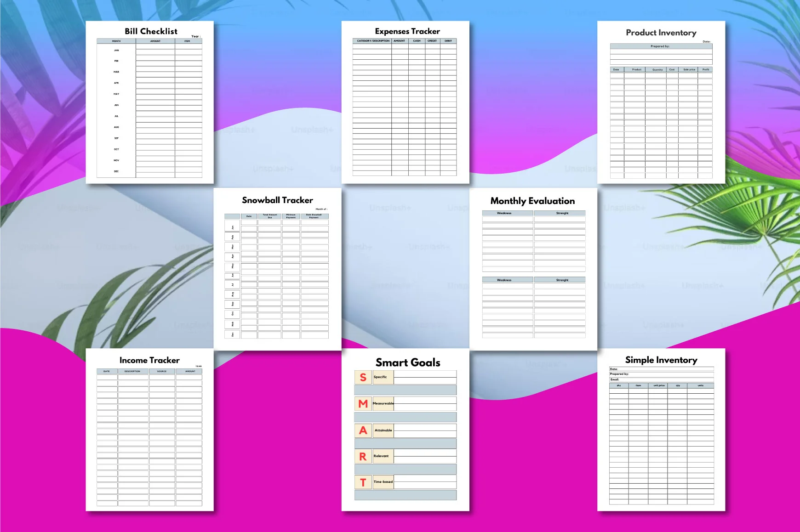800x532 pixels.
Task: Click the Email field in Simple Inventory
Action: [x=661, y=379]
